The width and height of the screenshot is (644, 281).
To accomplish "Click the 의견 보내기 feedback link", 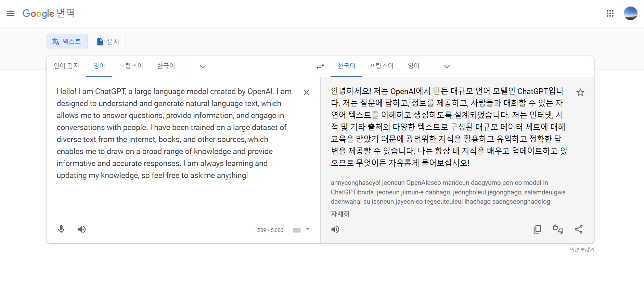I will click(x=582, y=250).
